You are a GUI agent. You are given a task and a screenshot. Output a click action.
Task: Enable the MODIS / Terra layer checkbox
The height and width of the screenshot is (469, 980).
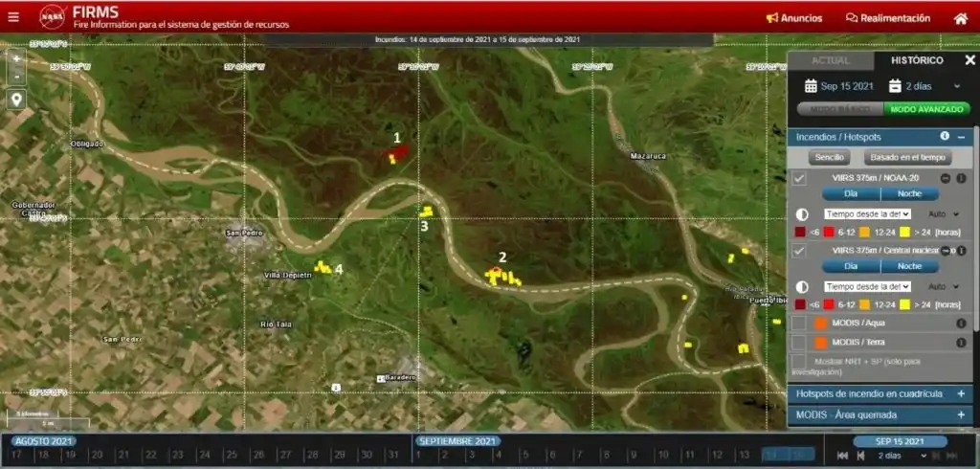[799, 342]
